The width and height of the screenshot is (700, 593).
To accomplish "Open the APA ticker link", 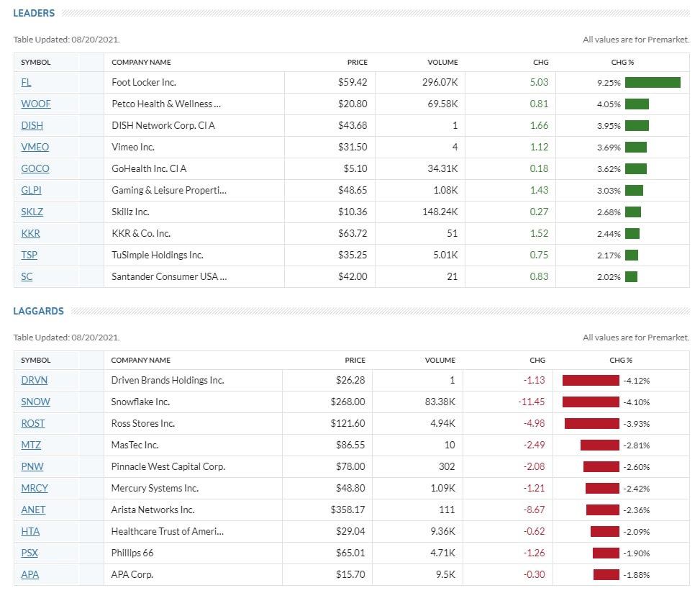I will coord(30,575).
